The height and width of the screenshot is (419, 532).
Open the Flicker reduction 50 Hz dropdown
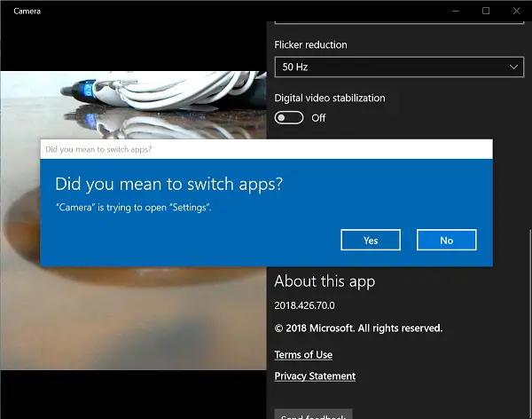399,67
